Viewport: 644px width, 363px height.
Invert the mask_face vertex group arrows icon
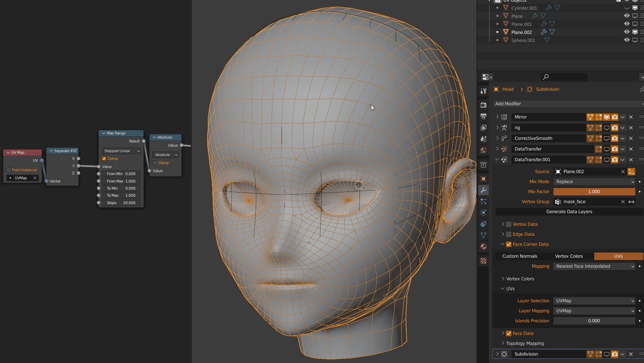click(x=632, y=202)
